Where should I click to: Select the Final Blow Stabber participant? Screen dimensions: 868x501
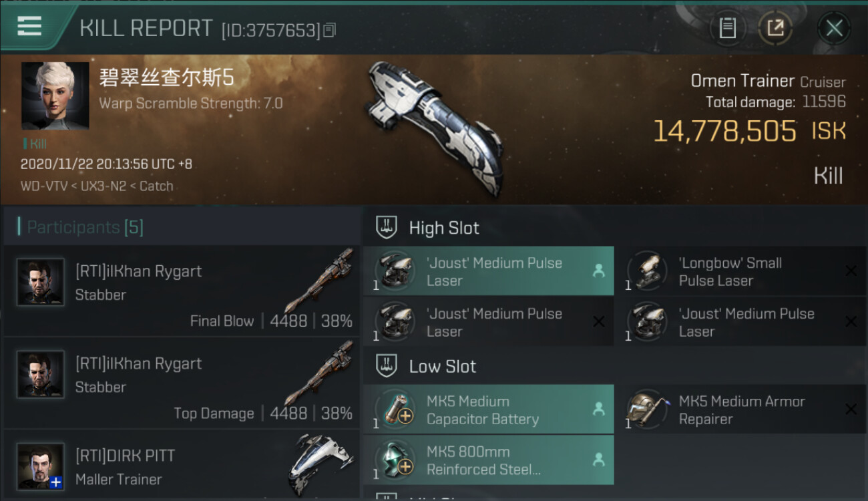tap(182, 291)
